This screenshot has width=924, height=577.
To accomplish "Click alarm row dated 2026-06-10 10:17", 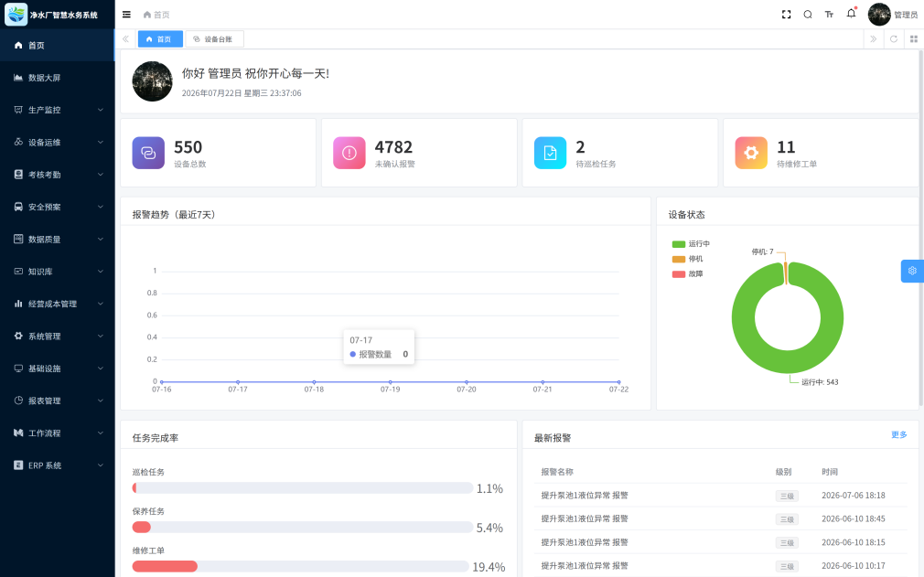I will pos(720,566).
